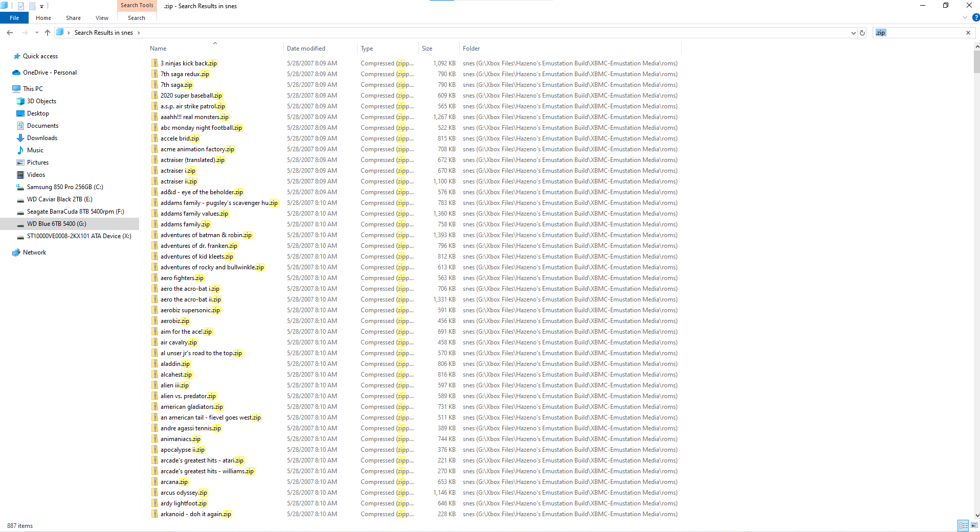Select the Search Tools contextual tab
This screenshot has height=532, width=980.
(x=137, y=5)
